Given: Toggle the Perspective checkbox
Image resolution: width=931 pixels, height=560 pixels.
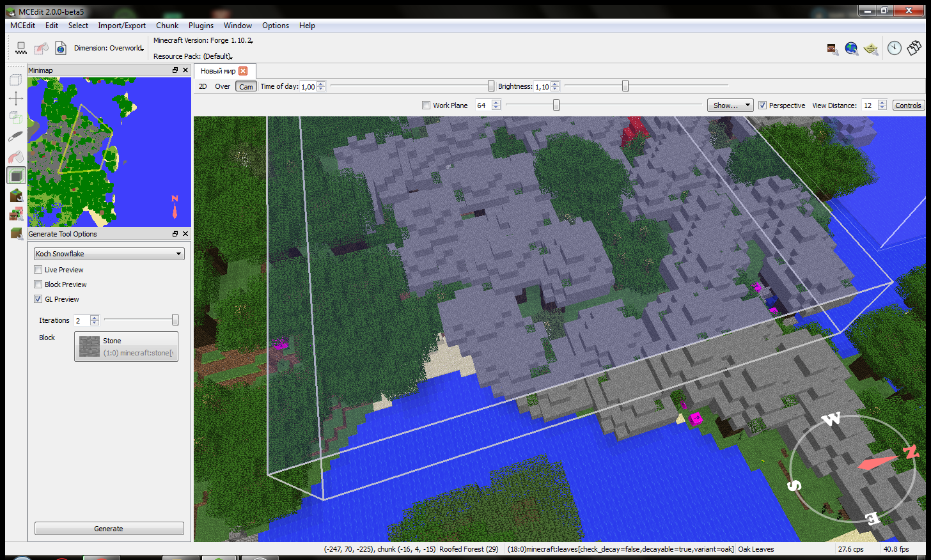Looking at the screenshot, I should tap(762, 105).
